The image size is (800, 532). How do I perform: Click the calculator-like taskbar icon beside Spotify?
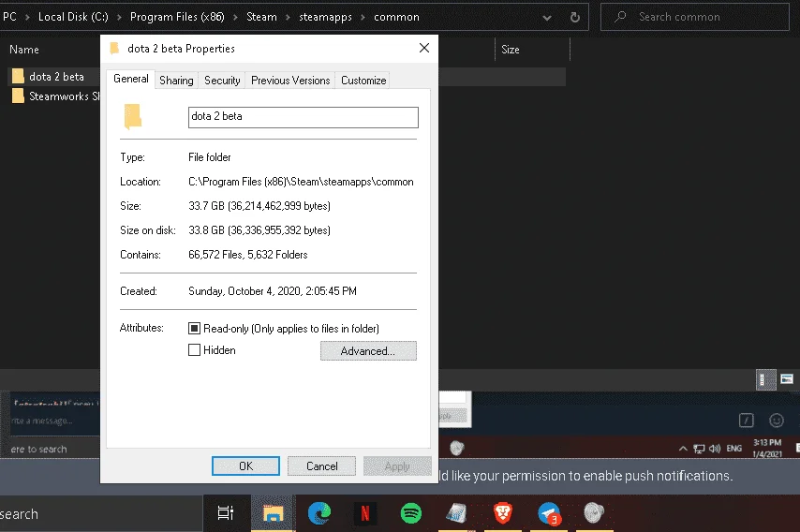[x=456, y=513]
